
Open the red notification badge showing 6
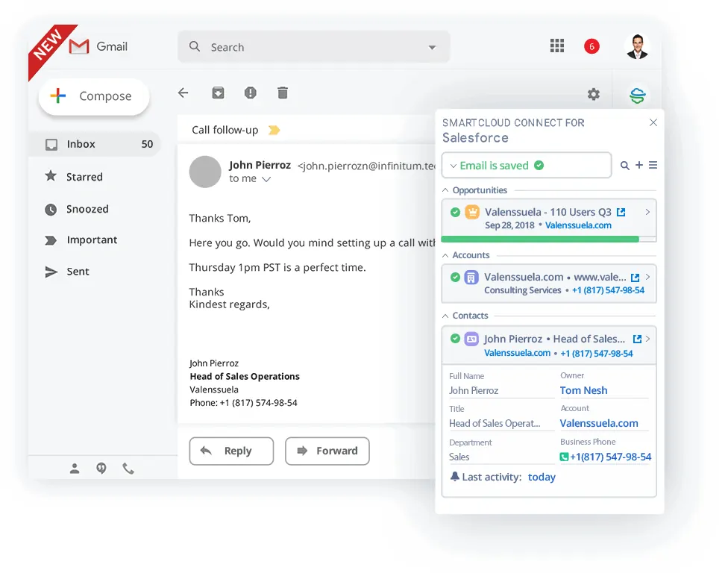tap(591, 46)
